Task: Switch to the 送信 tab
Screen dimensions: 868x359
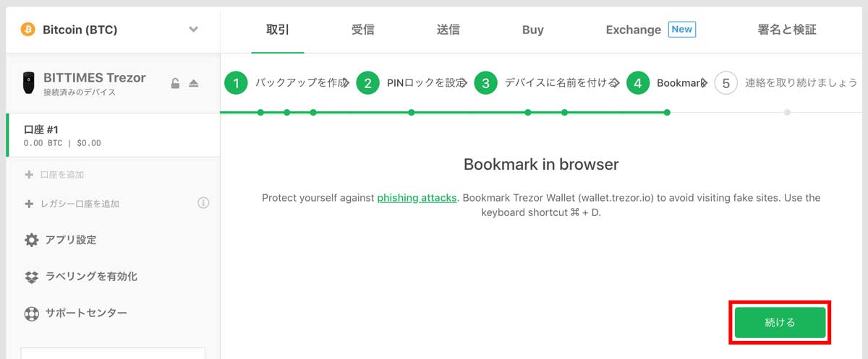Action: pyautogui.click(x=448, y=30)
